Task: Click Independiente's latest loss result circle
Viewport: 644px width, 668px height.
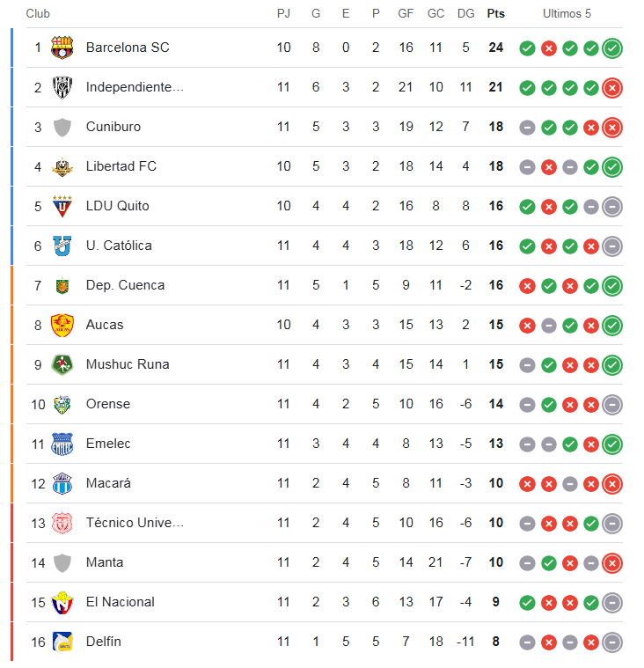Action: 612,88
